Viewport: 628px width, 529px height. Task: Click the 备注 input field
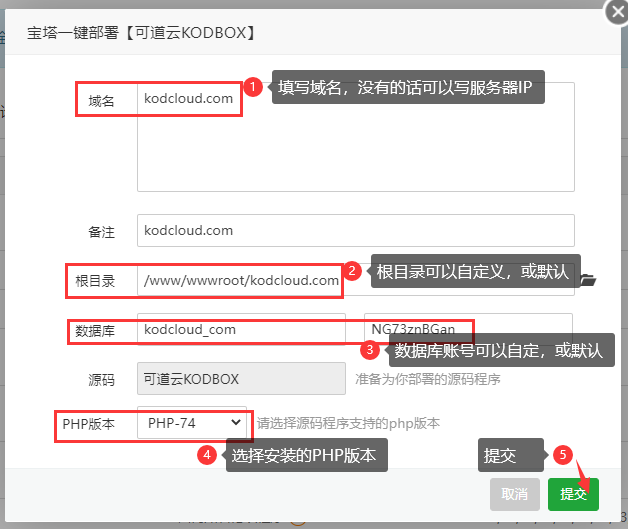[355, 230]
